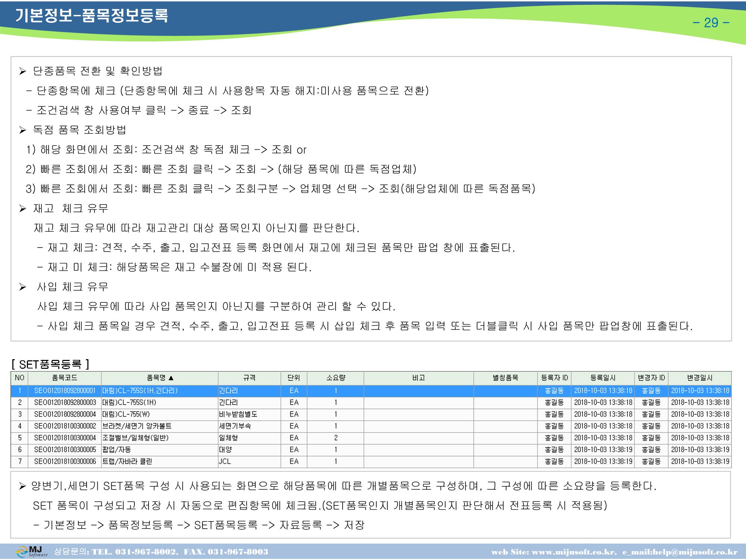
Task: Select item code SEO012018092800001
Action: 65,391
